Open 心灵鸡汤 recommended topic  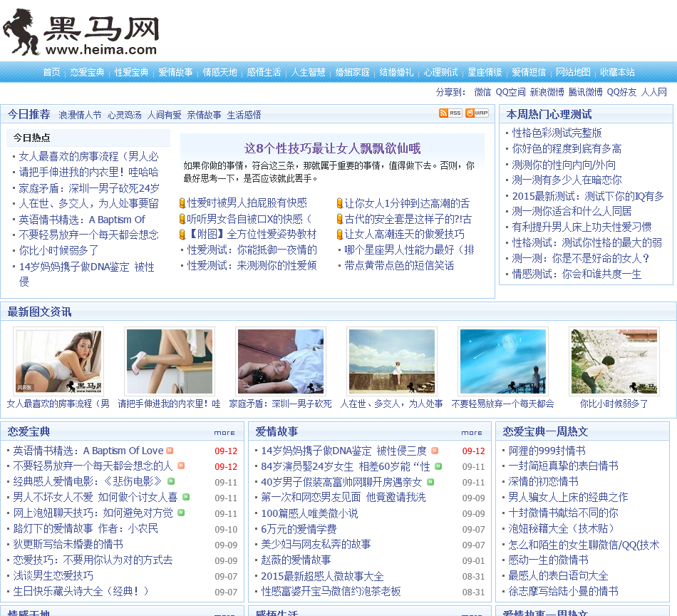124,115
